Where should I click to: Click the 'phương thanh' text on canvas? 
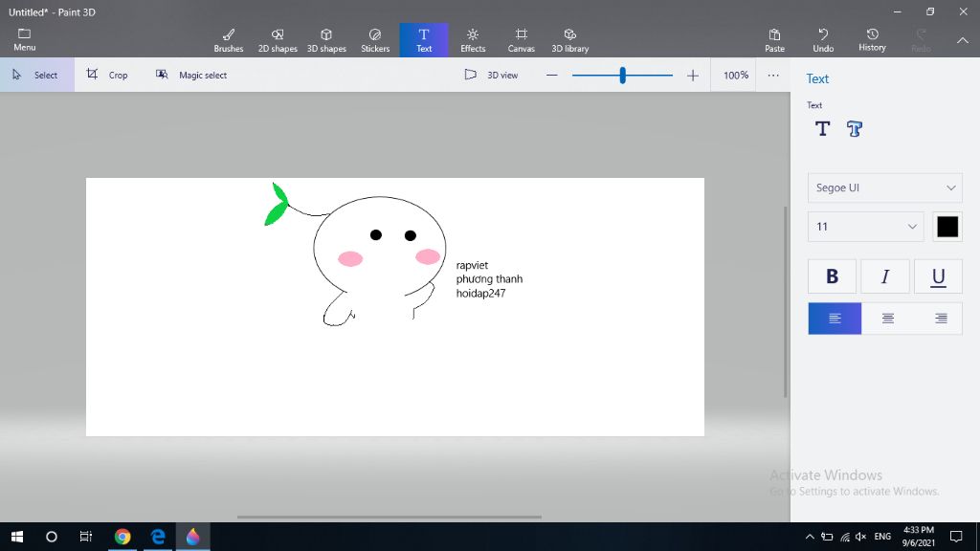(489, 279)
